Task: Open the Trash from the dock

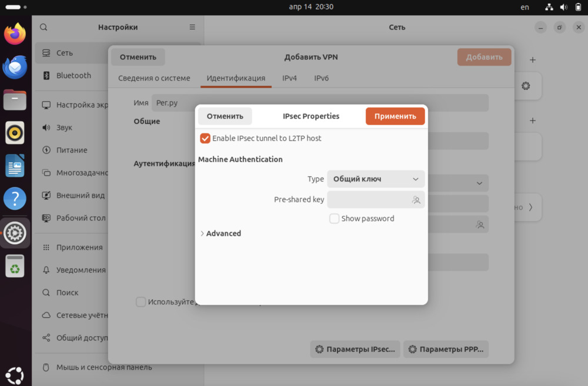Action: click(x=15, y=266)
